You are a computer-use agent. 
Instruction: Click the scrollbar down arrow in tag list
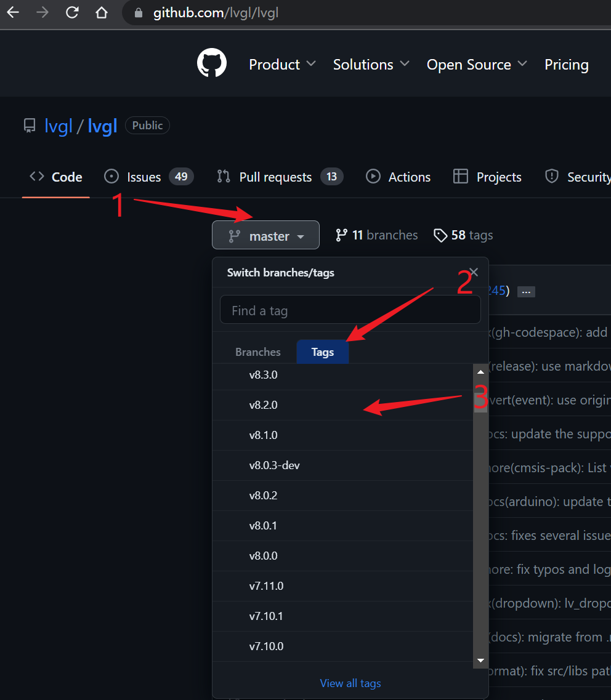(x=480, y=660)
